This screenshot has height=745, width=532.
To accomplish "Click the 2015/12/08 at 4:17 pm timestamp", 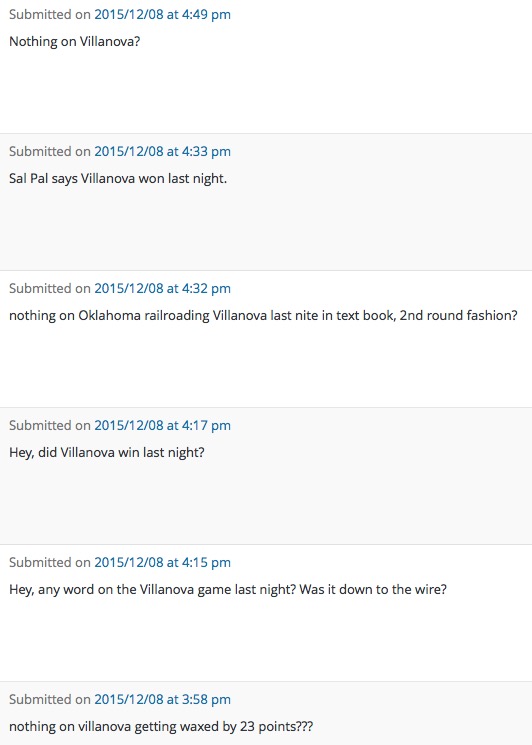I will [x=162, y=425].
